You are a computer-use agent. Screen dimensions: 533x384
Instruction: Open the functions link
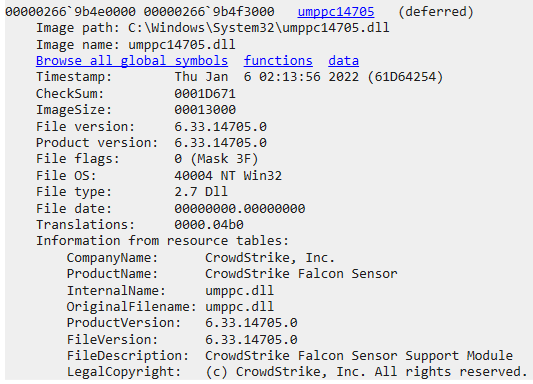[x=278, y=61]
